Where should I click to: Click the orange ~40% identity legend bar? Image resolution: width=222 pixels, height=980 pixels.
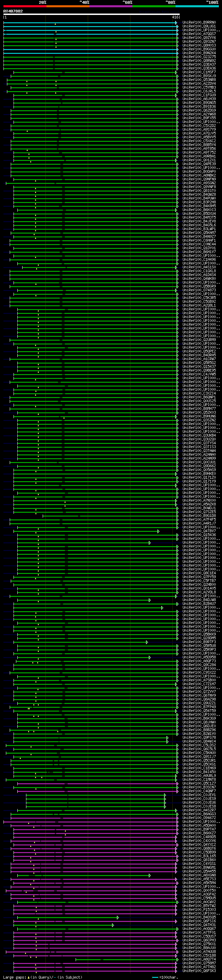pos(68,6)
